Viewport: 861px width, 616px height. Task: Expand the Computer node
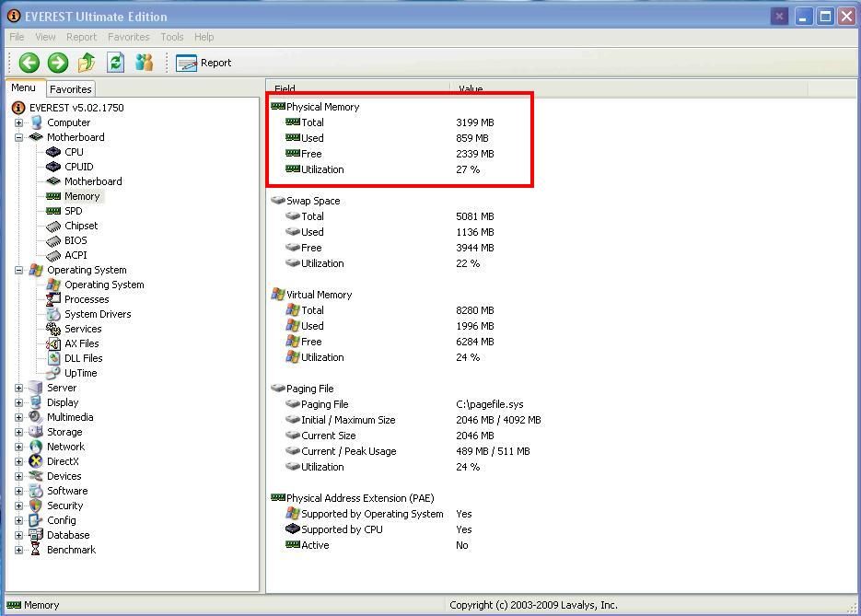click(18, 122)
